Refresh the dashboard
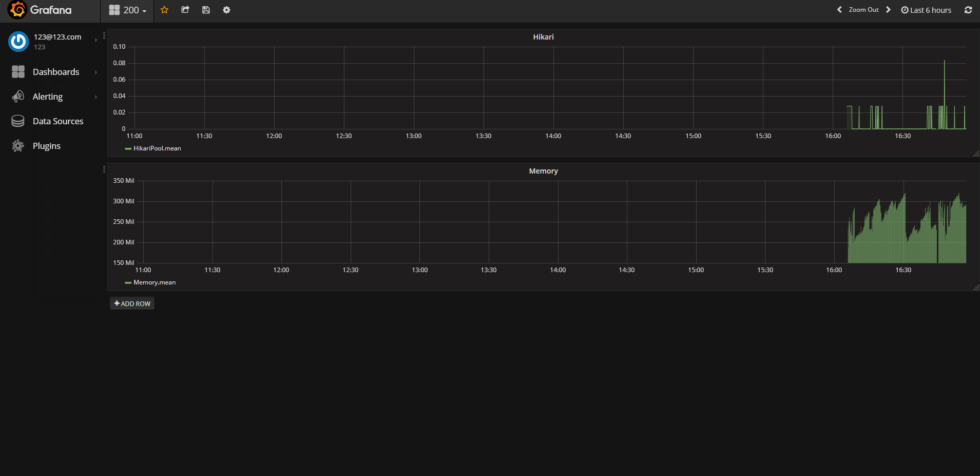980x476 pixels. pos(968,10)
